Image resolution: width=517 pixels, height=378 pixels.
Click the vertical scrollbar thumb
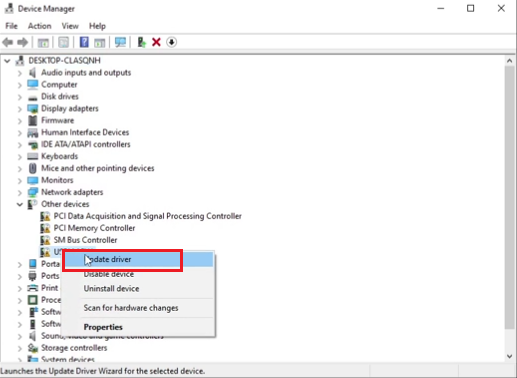pyautogui.click(x=509, y=197)
